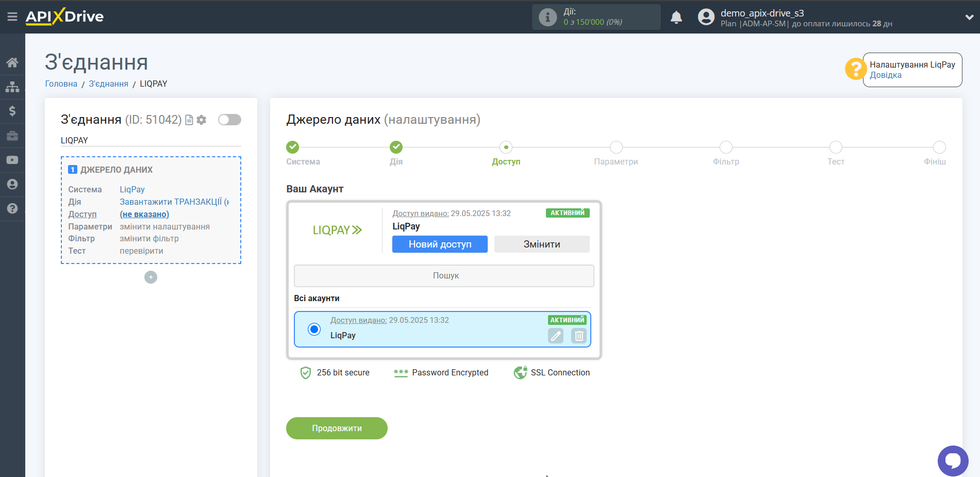Click змінити налаштування parameters link

click(164, 227)
